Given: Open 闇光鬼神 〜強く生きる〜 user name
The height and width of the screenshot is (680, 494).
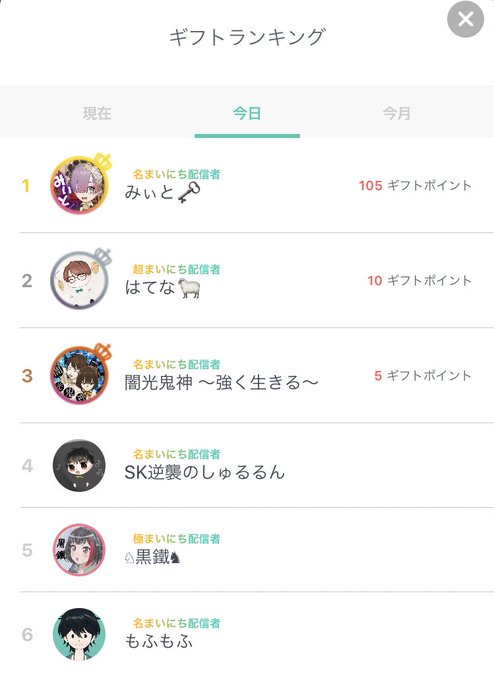Looking at the screenshot, I should coord(221,382).
